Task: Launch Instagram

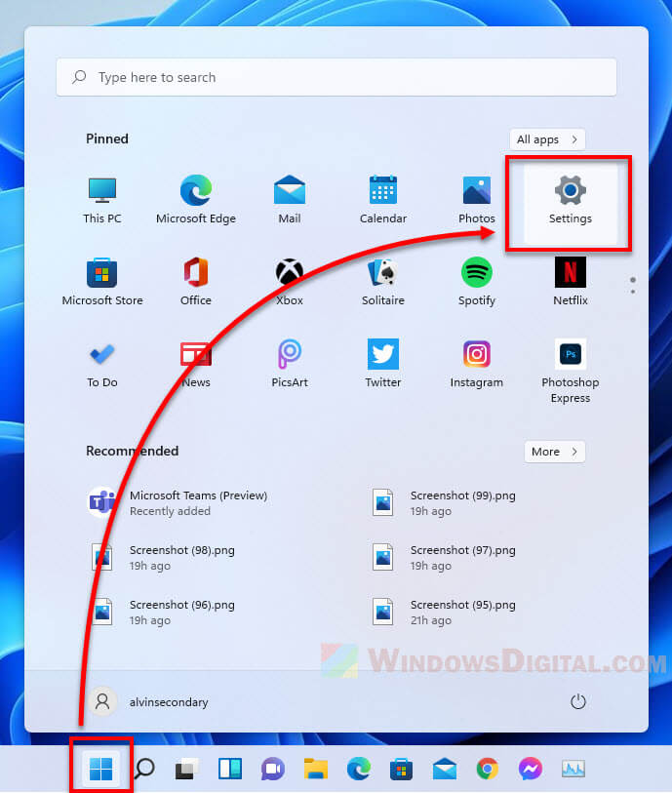Action: 476,364
